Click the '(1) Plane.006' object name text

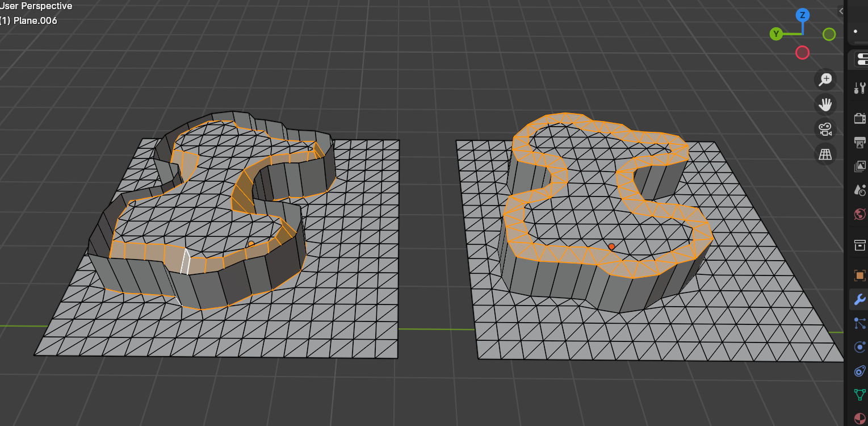pos(28,21)
